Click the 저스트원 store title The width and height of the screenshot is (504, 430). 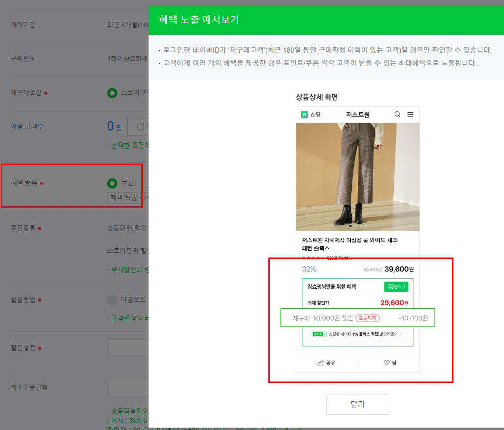pyautogui.click(x=358, y=115)
